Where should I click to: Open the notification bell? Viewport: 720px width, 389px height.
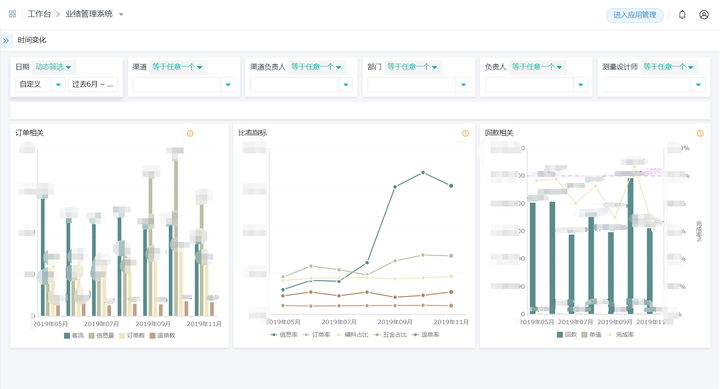pyautogui.click(x=682, y=15)
